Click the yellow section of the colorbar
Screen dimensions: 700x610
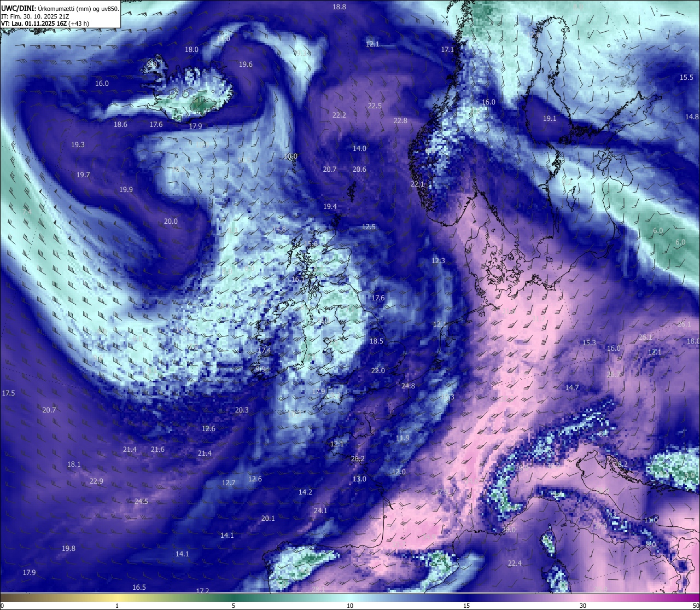click(x=118, y=597)
